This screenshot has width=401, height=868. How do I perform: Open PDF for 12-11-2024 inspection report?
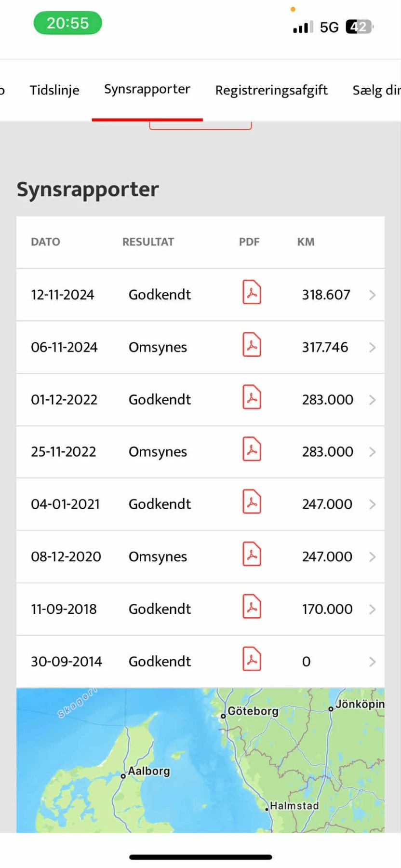pos(252,293)
